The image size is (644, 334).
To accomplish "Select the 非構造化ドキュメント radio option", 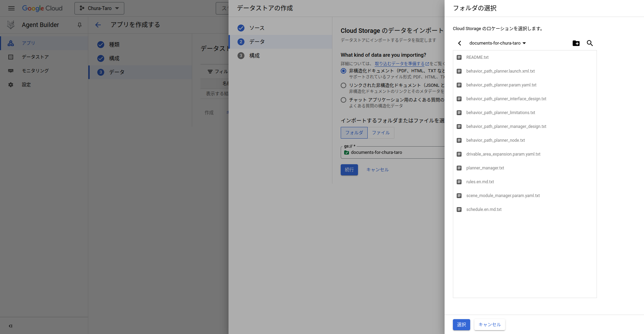I will 343,71.
